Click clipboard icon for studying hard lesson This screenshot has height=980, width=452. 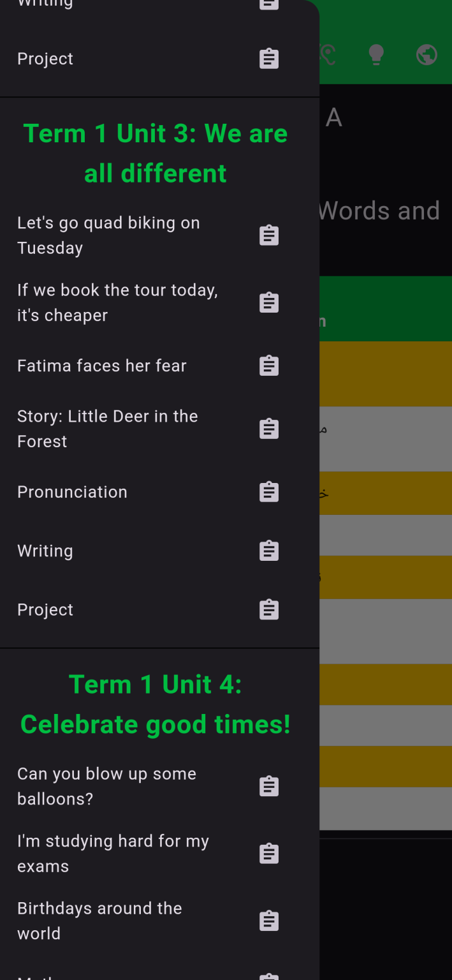pos(269,854)
